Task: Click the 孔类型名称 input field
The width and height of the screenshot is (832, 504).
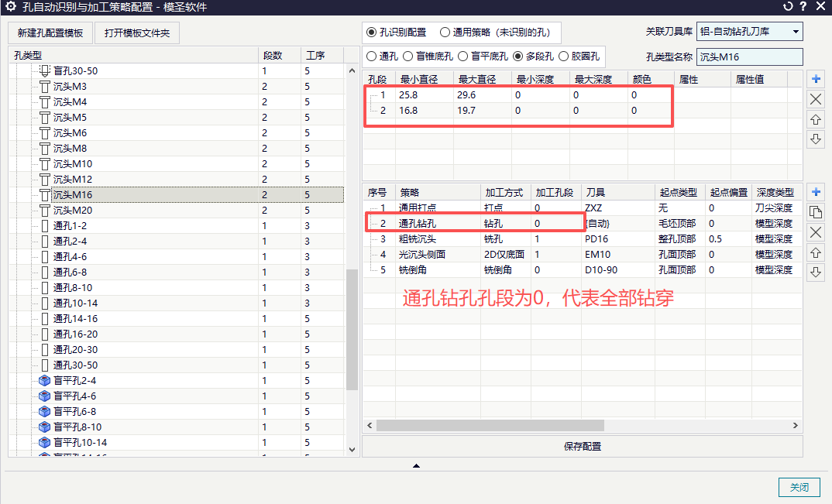Action: tap(749, 57)
